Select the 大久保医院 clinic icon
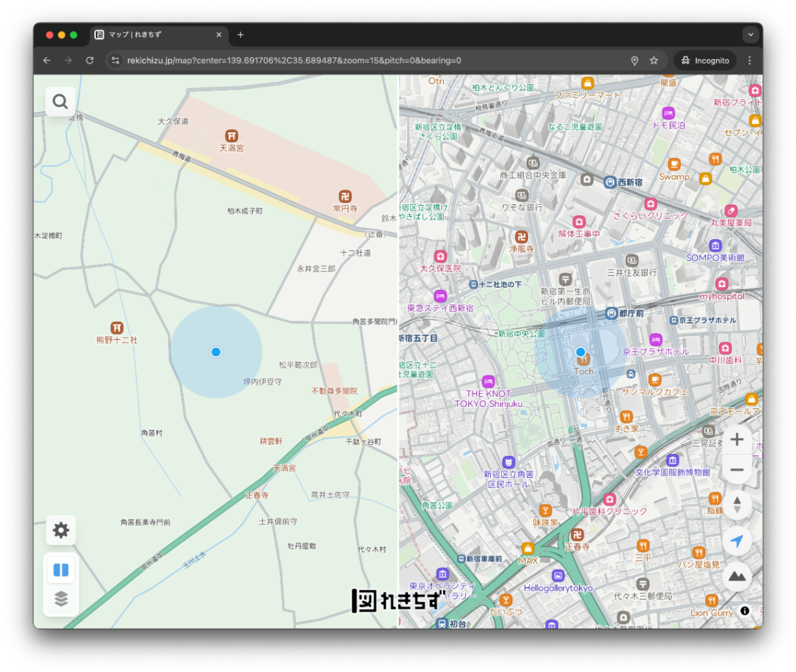This screenshot has height=672, width=796. tap(440, 256)
